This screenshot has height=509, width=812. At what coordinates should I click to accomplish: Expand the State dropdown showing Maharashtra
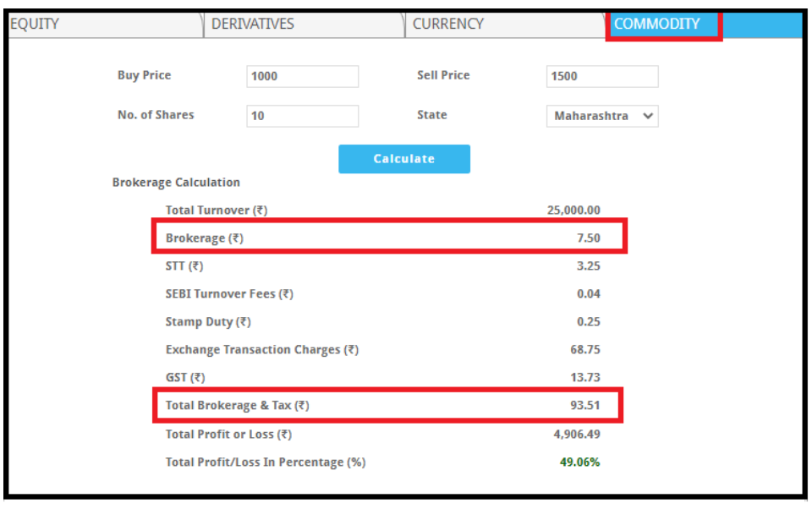(x=602, y=116)
